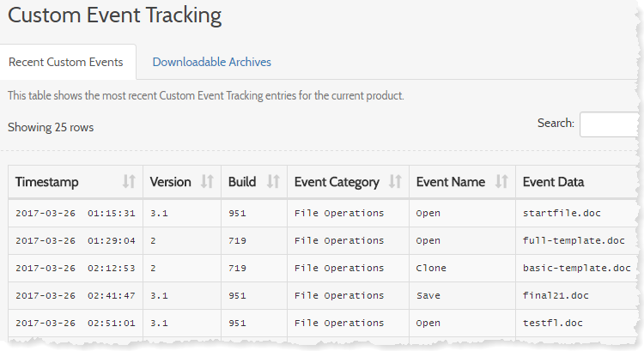The image size is (644, 351).
Task: Click the Custom Event Tracking heading
Action: click(x=114, y=15)
